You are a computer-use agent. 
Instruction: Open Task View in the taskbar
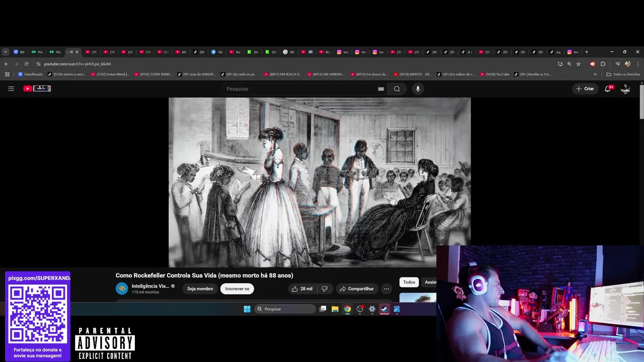[323, 309]
